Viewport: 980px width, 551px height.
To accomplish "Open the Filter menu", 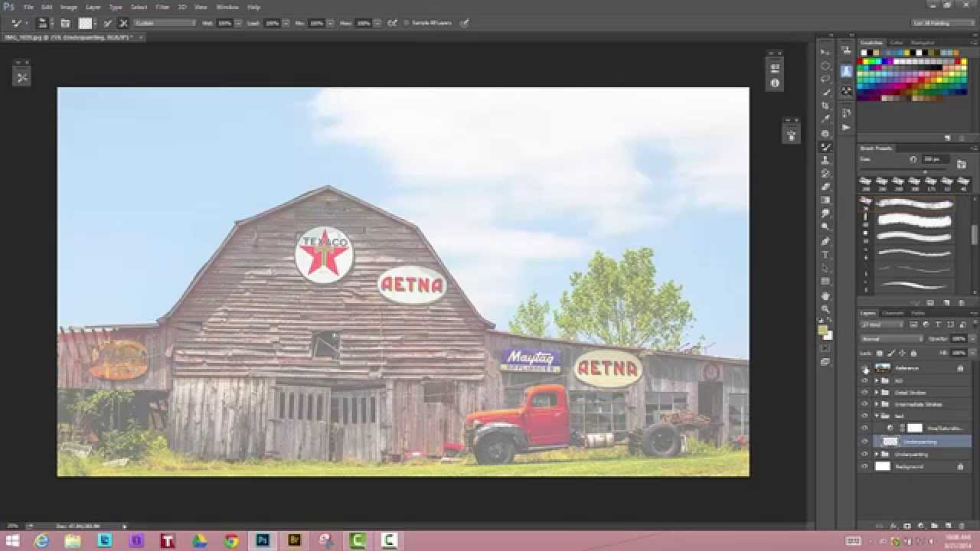I will [x=162, y=7].
